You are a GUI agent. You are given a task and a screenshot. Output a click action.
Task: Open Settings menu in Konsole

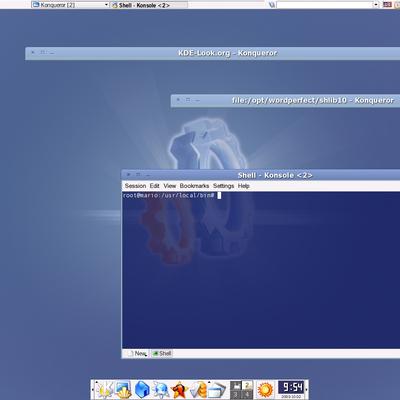223,186
